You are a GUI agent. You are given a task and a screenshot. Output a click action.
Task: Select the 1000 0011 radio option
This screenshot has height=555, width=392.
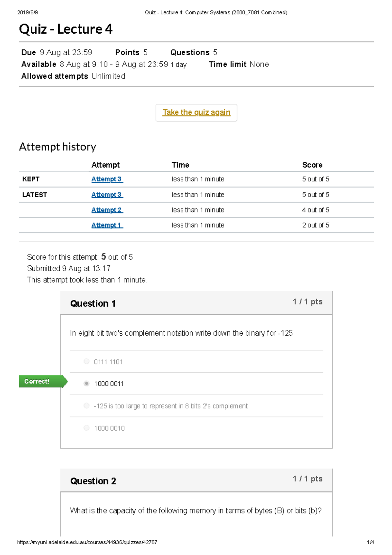[x=87, y=383]
